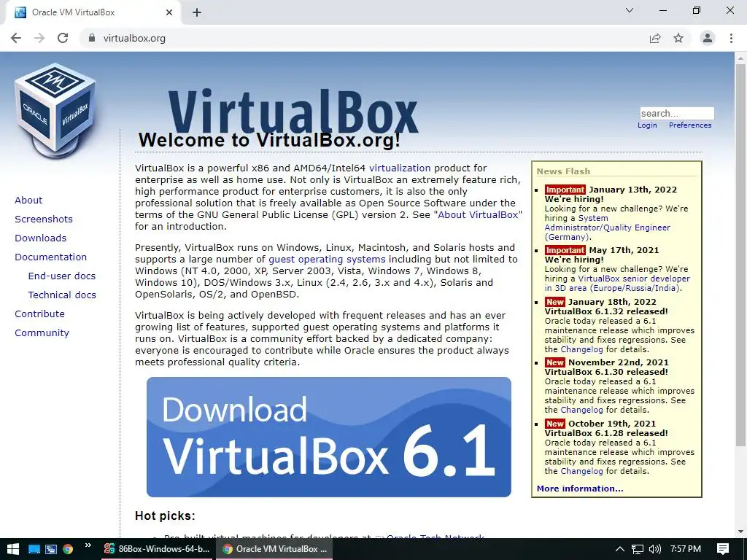Click the search field on the site
This screenshot has width=747, height=560.
(x=677, y=113)
